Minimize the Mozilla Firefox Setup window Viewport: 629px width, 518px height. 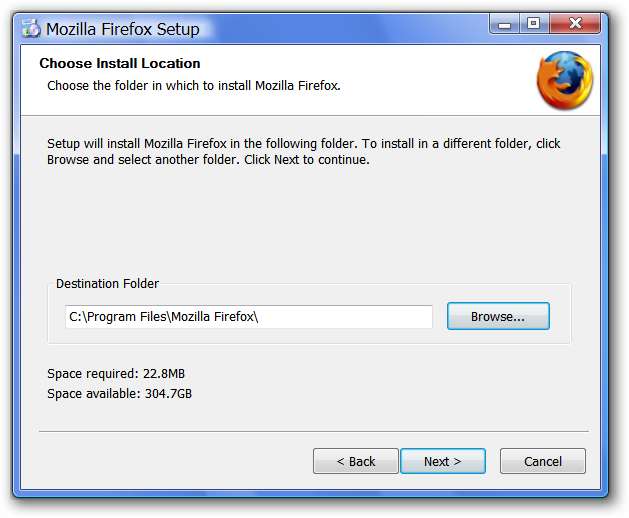coord(503,23)
